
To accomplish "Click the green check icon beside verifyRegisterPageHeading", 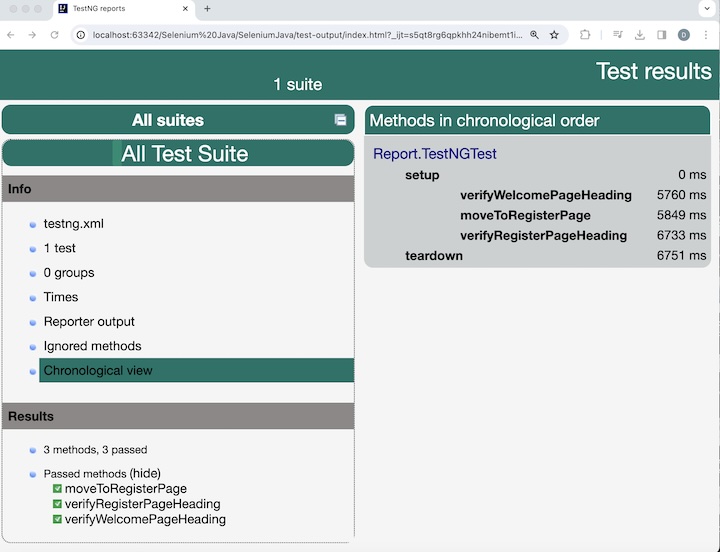I will 57,504.
